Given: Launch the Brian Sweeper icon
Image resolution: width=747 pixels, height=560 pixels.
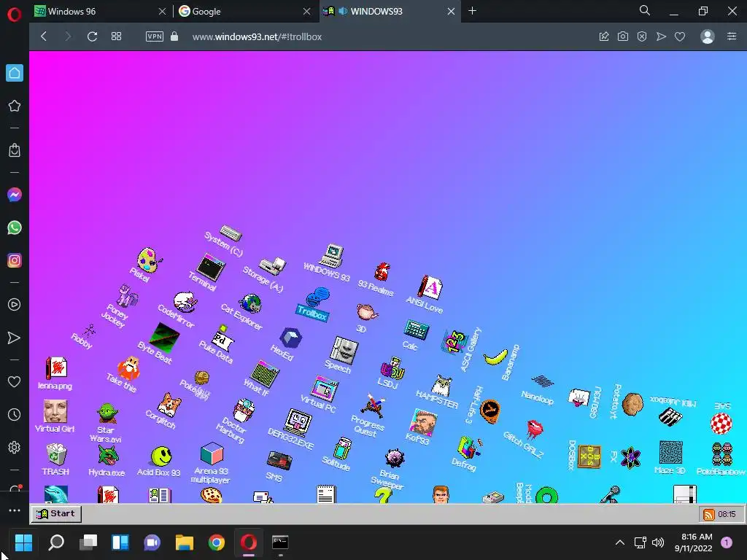Looking at the screenshot, I should click(x=395, y=459).
